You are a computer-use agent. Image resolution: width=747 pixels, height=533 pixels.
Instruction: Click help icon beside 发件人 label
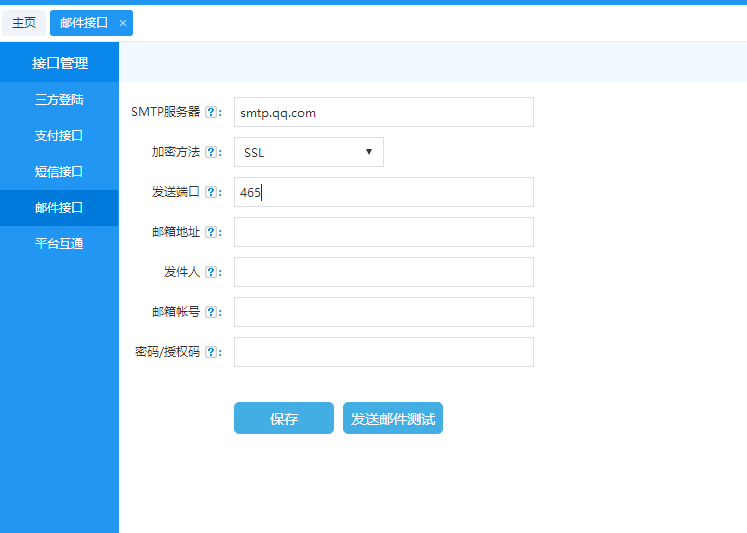pyautogui.click(x=210, y=272)
